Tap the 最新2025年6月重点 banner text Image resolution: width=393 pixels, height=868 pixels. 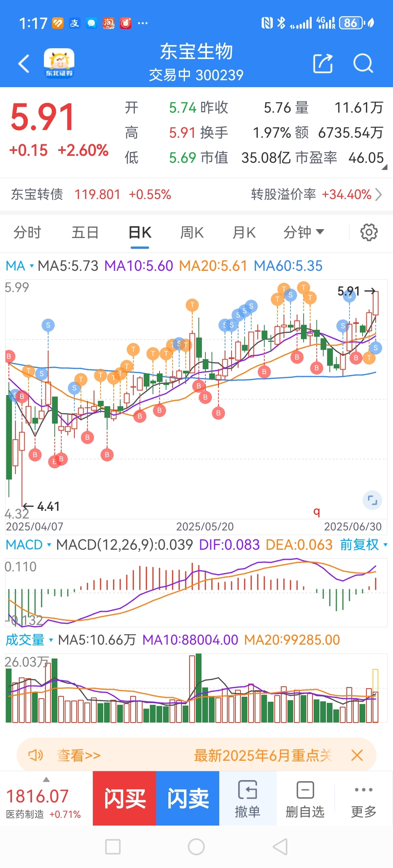(263, 755)
